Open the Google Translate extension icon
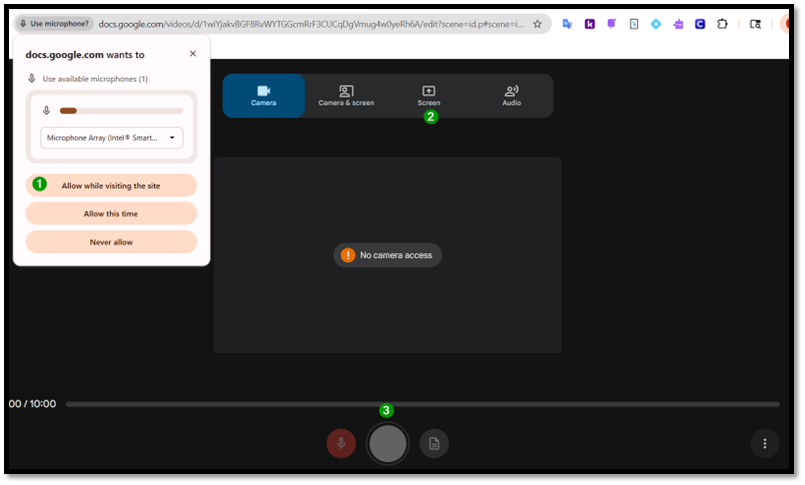 (x=567, y=24)
